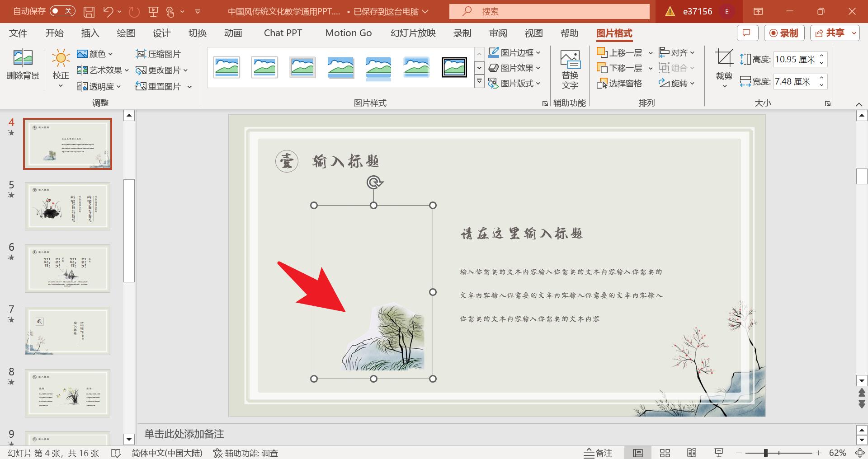Click the Record (录制) button
The width and height of the screenshot is (868, 459).
point(784,33)
